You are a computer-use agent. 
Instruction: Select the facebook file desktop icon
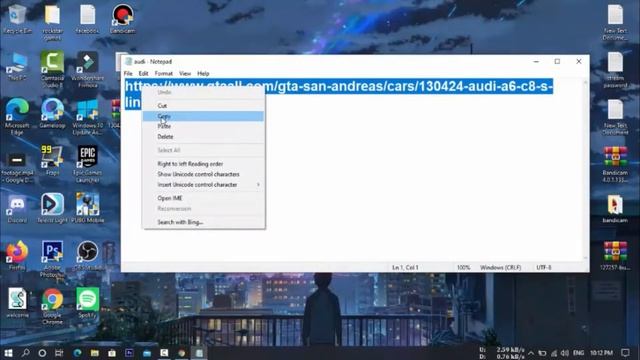point(87,19)
